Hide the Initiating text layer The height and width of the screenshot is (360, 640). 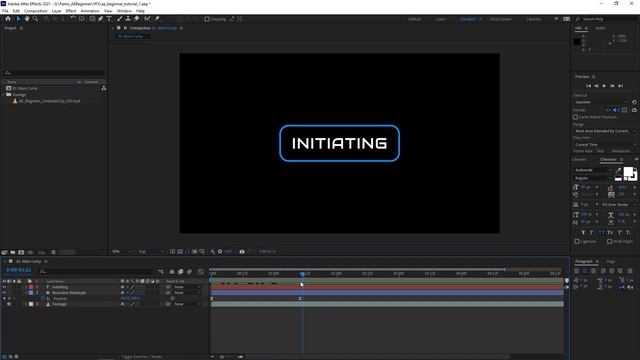[4, 287]
